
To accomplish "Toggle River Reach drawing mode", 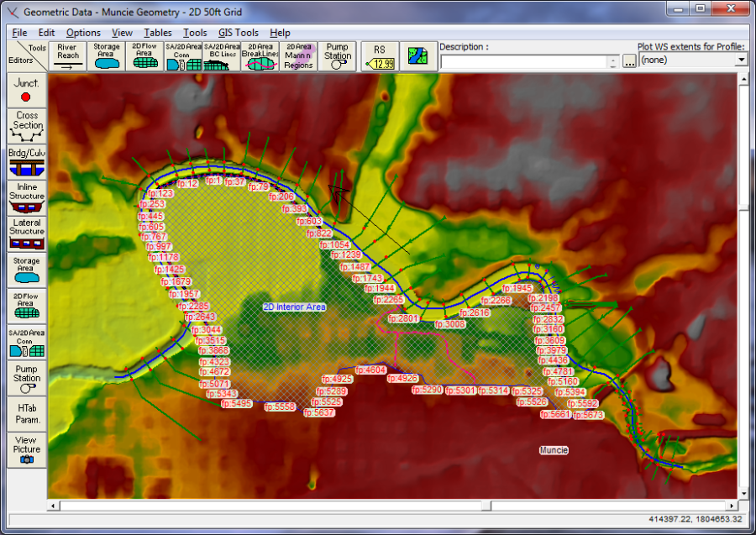I will 67,55.
